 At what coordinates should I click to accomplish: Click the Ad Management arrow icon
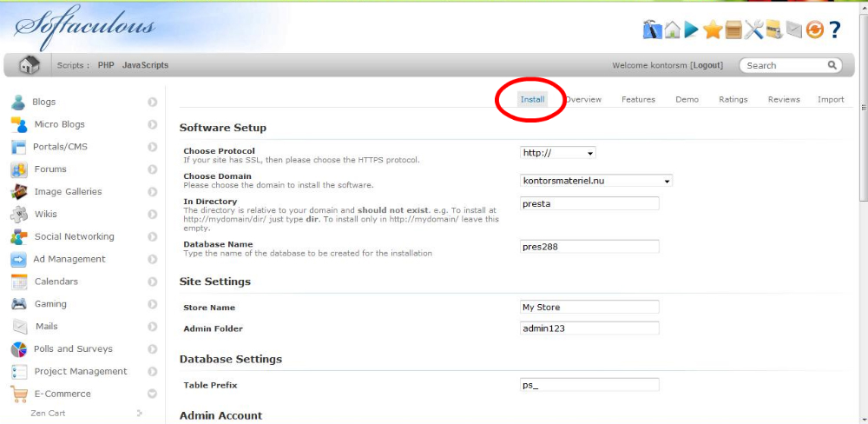(19, 259)
